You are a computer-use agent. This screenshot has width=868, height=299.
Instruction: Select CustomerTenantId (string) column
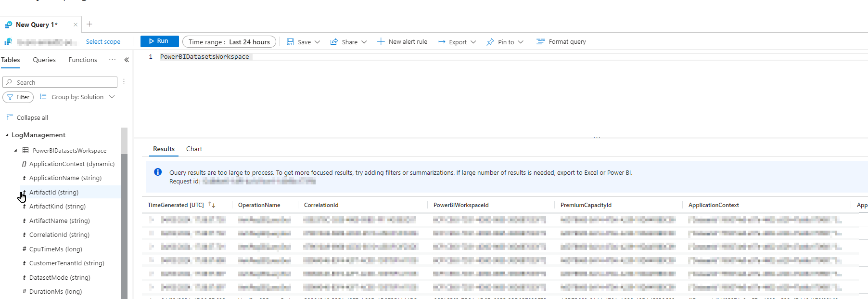tap(66, 263)
